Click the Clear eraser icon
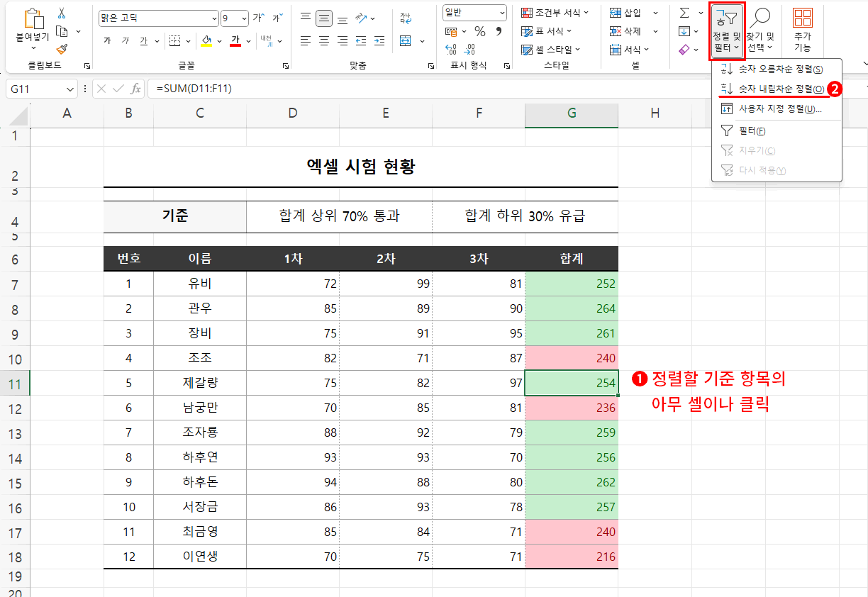Image resolution: width=868 pixels, height=597 pixels. click(684, 50)
